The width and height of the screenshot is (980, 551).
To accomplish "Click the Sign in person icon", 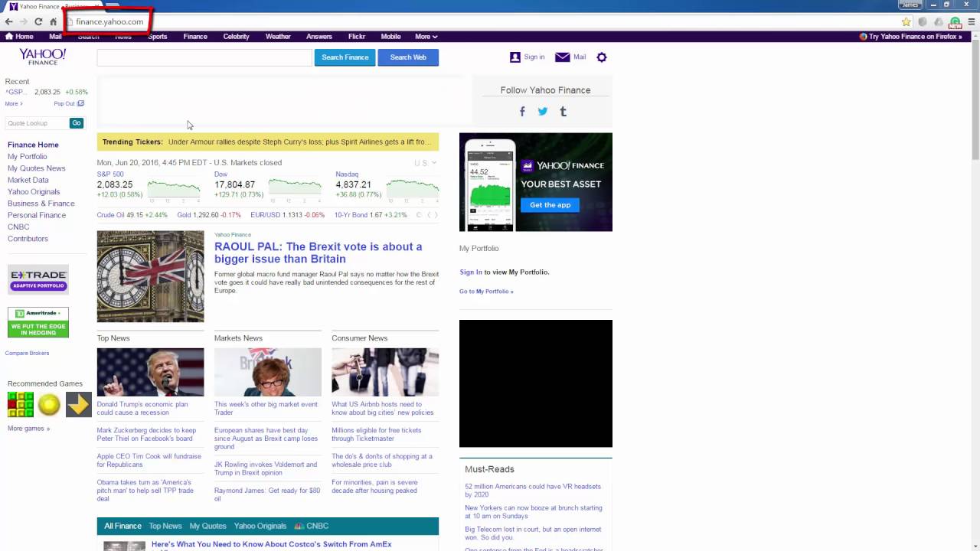I will [x=515, y=57].
